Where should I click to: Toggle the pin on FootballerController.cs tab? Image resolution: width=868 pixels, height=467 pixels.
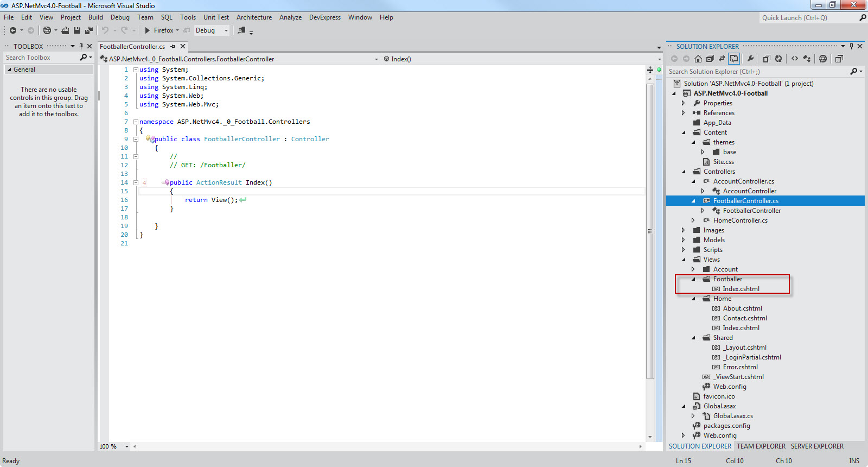(x=173, y=46)
